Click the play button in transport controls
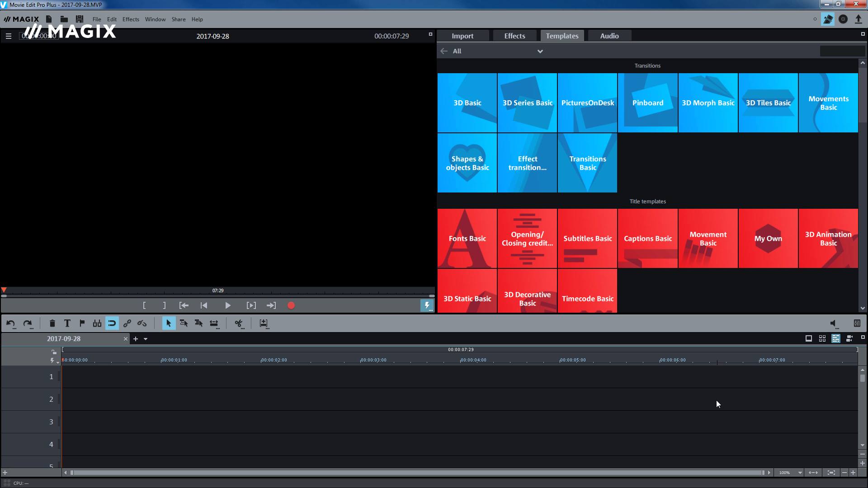Viewport: 868px width, 488px height. click(227, 305)
